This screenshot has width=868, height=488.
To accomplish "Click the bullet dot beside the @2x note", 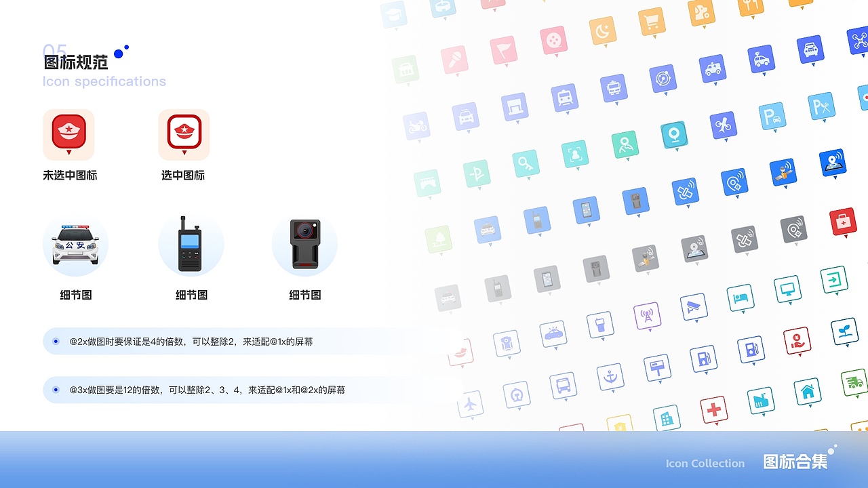I will click(56, 341).
